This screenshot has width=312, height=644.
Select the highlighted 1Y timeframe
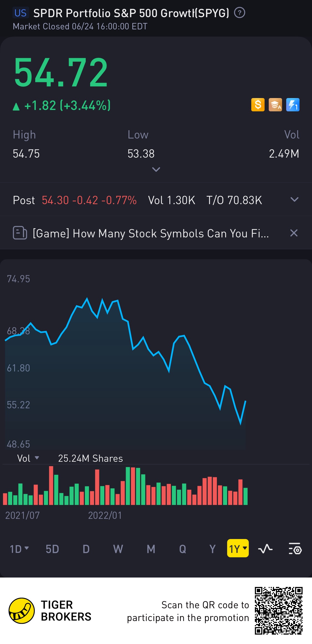[238, 548]
